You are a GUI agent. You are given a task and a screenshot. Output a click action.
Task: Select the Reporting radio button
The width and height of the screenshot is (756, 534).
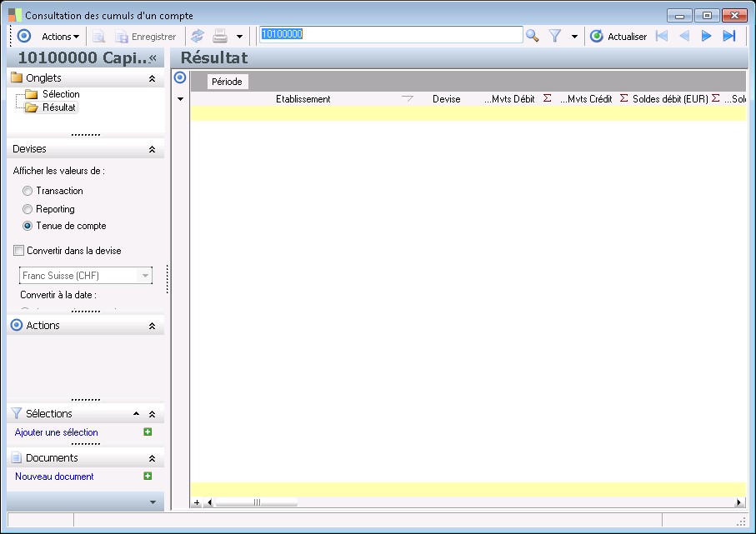coord(28,209)
